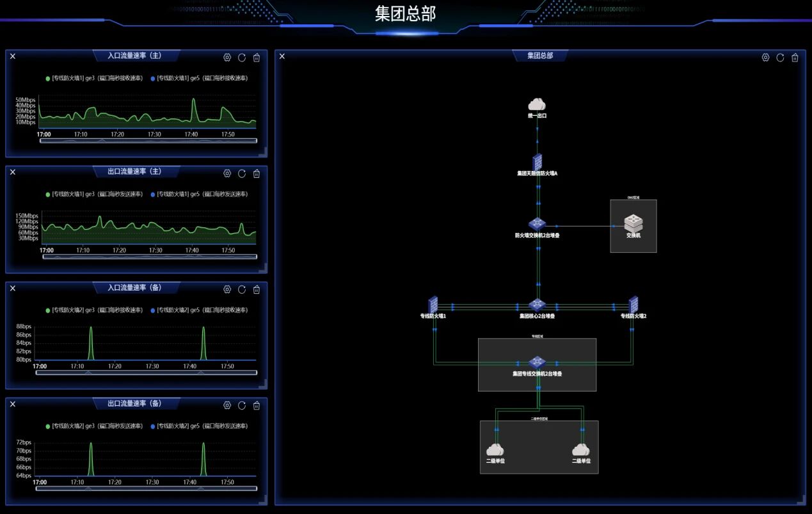
Task: Select the 集团天融信防火墙A firewall node
Action: tap(537, 161)
